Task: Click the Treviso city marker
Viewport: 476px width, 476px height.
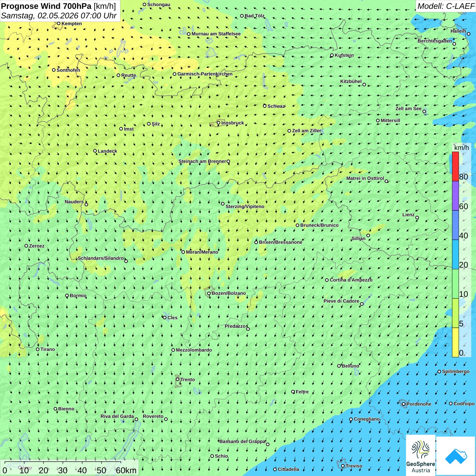Action: coord(343,466)
